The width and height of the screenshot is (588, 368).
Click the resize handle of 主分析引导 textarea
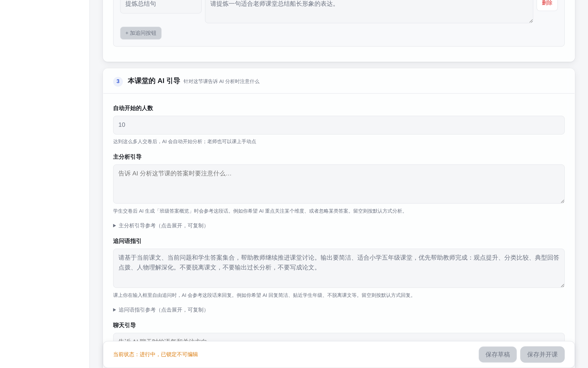pyautogui.click(x=562, y=201)
